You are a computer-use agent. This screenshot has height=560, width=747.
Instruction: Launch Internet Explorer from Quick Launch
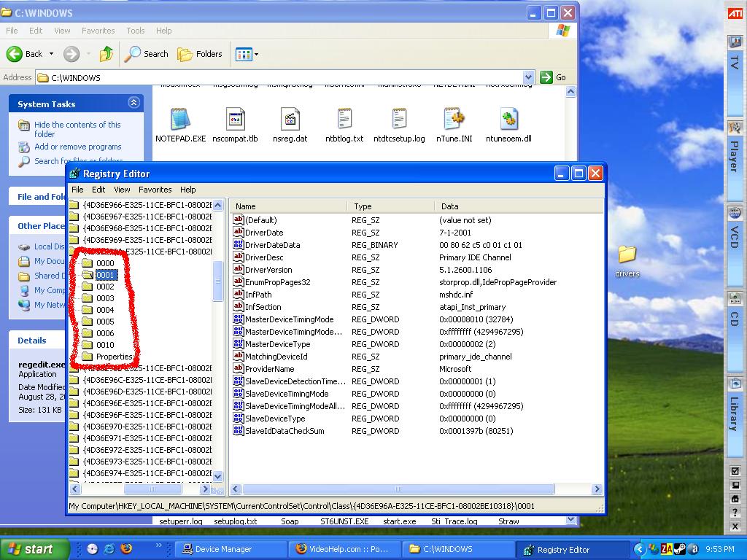click(109, 549)
